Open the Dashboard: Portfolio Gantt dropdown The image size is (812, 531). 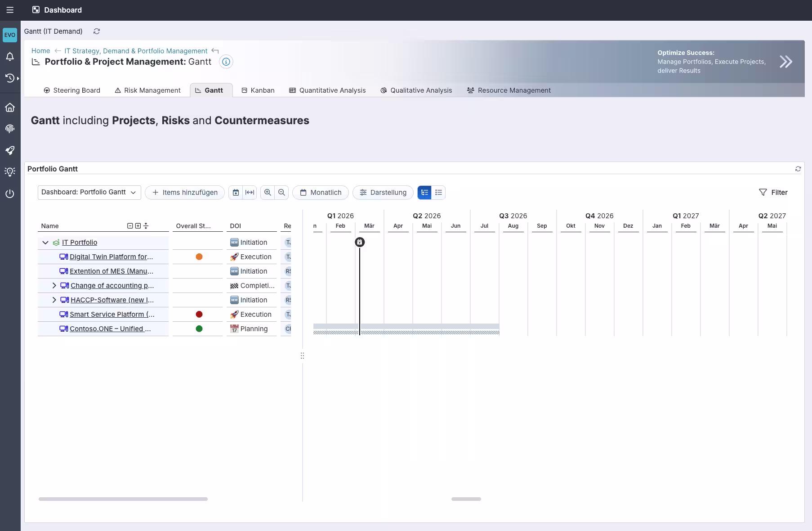click(89, 192)
